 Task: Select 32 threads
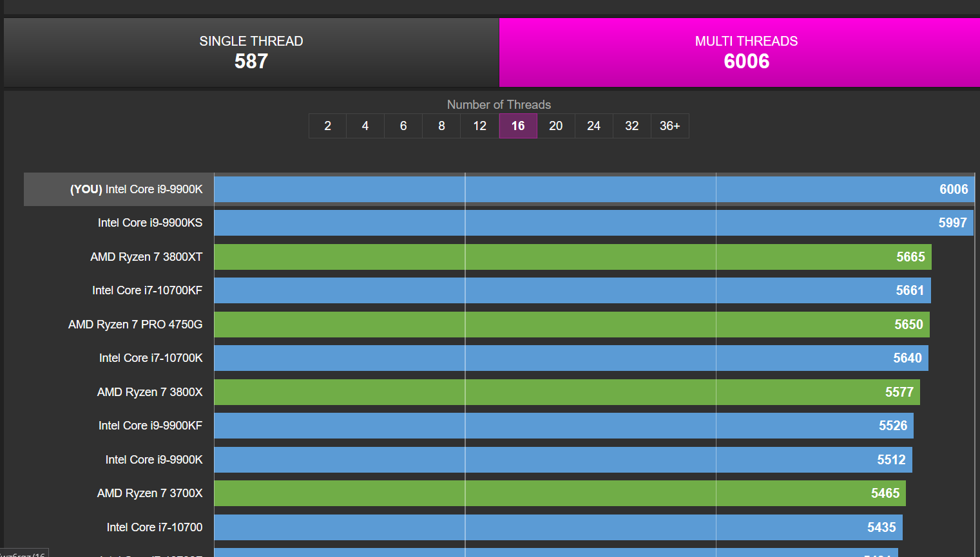coord(631,126)
